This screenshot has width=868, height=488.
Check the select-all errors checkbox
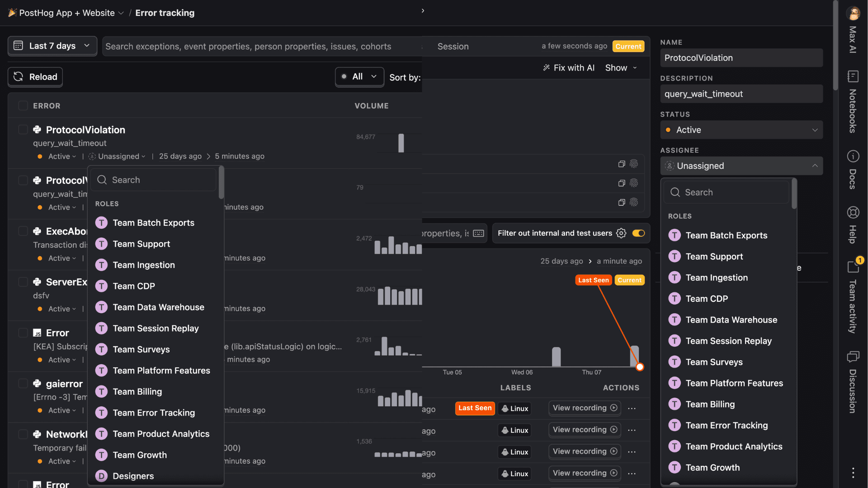point(23,106)
